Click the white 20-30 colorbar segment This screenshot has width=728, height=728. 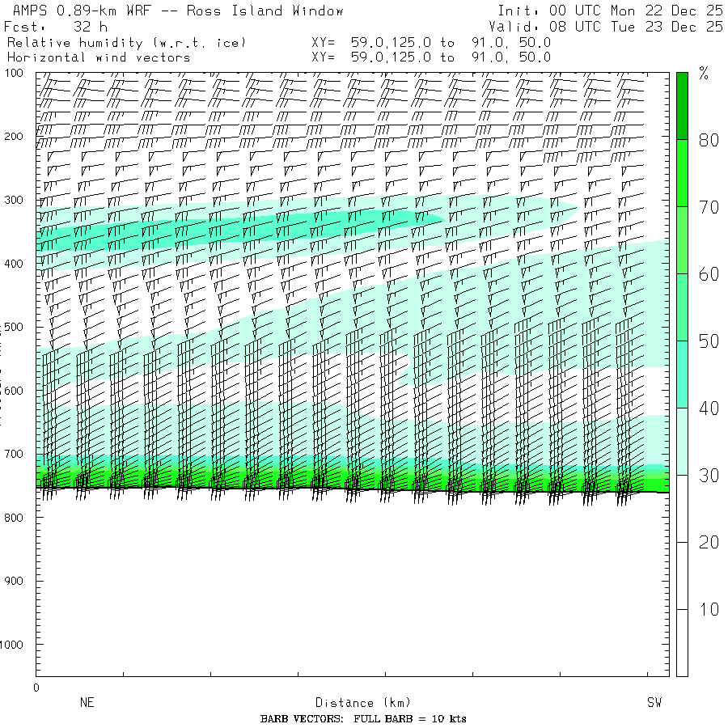click(x=682, y=509)
